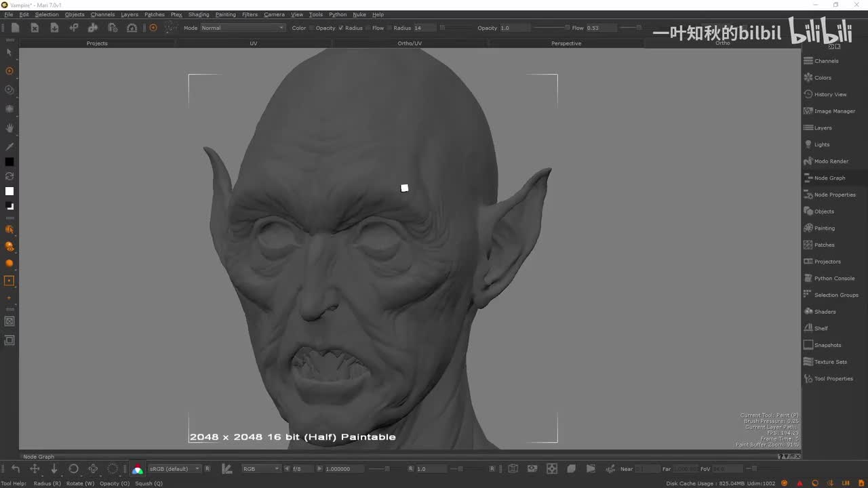This screenshot has width=868, height=488.
Task: Enable the Opacity pressure checkbox
Action: point(312,28)
